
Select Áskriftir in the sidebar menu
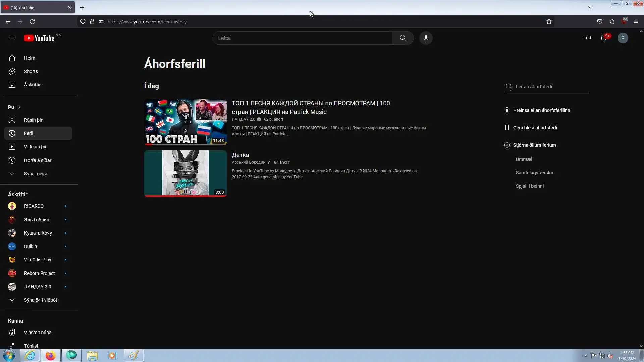coord(32,85)
